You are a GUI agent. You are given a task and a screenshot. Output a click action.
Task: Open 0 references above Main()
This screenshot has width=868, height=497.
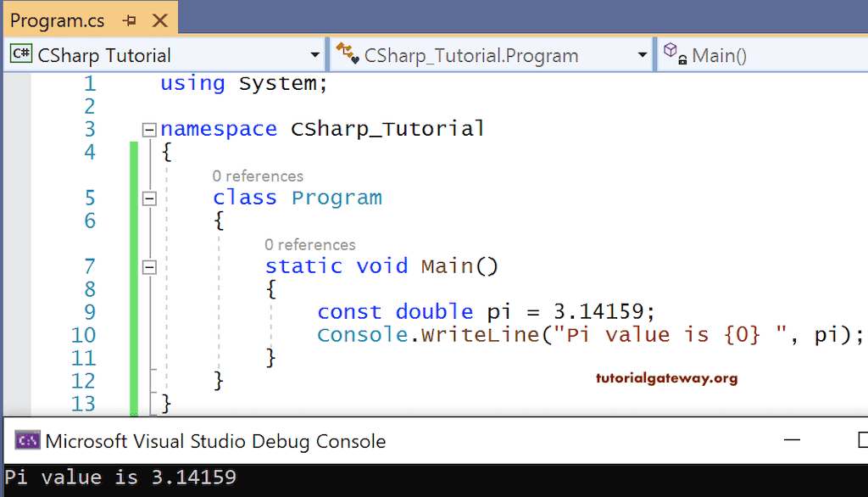pyautogui.click(x=311, y=244)
